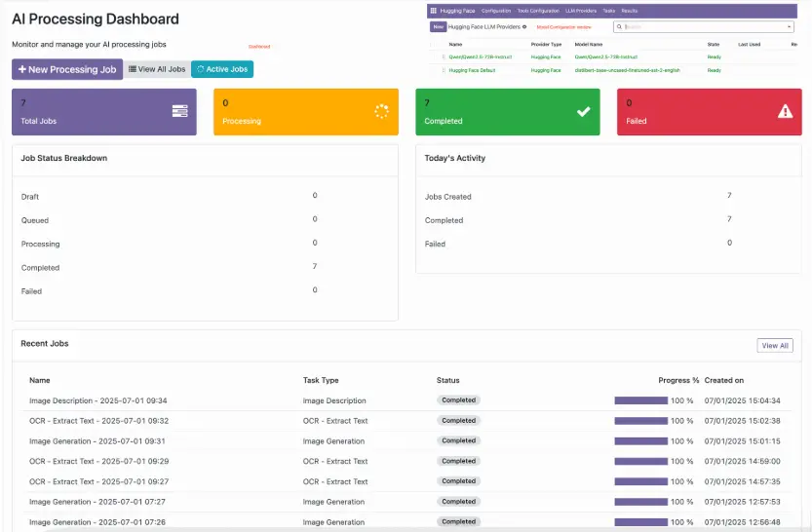
Task: Click View All in Recent Jobs
Action: 775,345
